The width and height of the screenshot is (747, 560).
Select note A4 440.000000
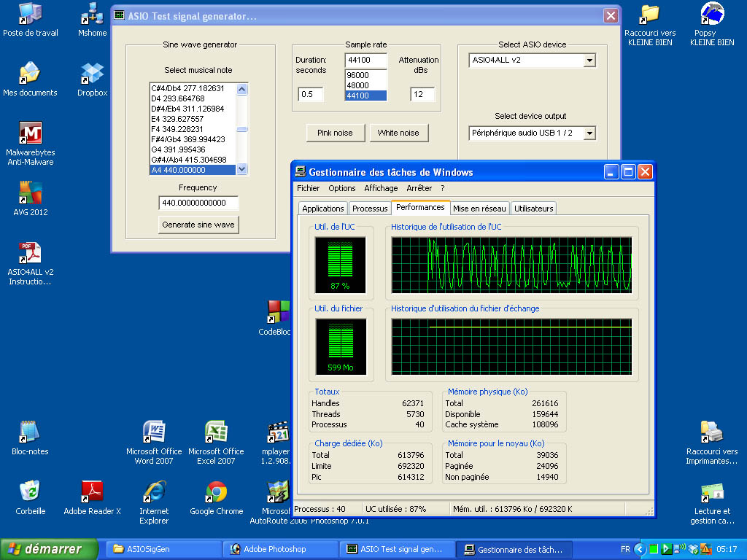click(193, 170)
